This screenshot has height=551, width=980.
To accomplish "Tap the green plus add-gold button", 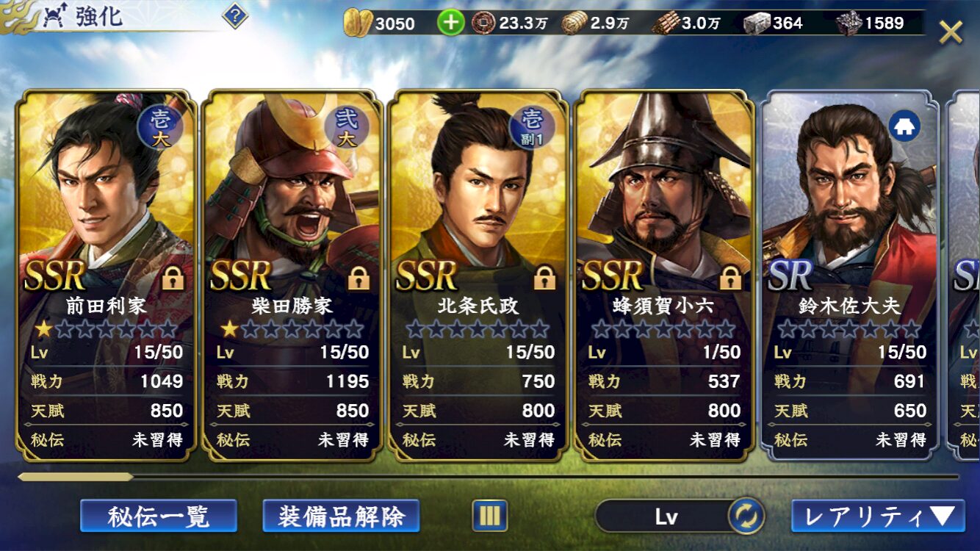I will click(450, 23).
